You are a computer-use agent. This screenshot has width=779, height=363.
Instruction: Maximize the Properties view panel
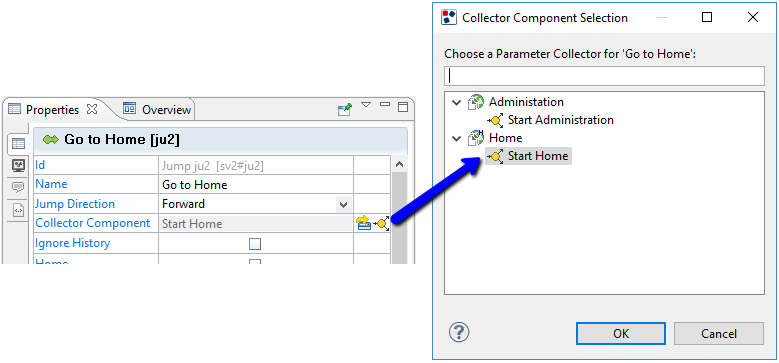pyautogui.click(x=403, y=106)
